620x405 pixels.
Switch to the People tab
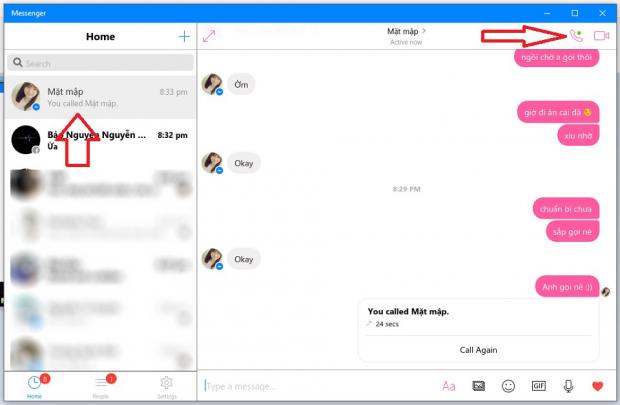coord(101,385)
